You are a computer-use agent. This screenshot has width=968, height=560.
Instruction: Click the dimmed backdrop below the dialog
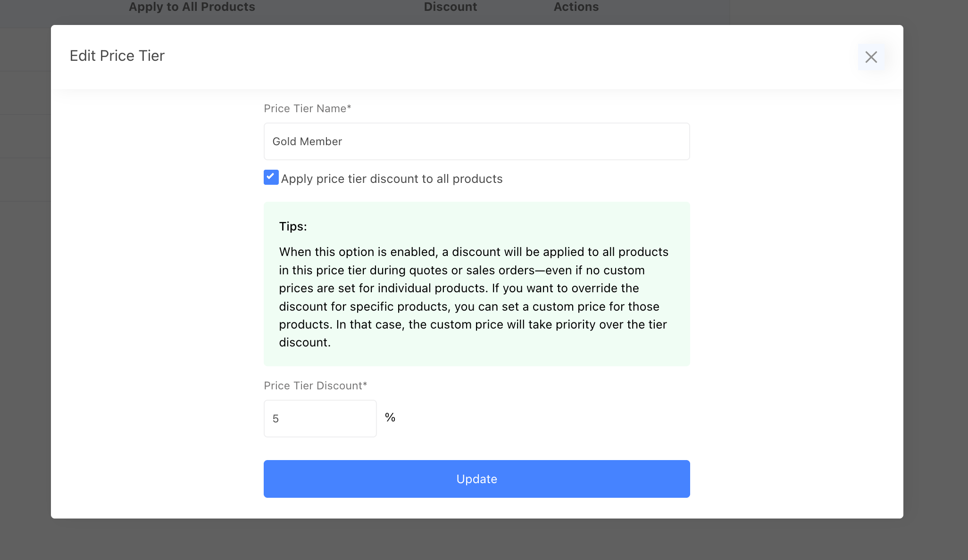point(476,540)
